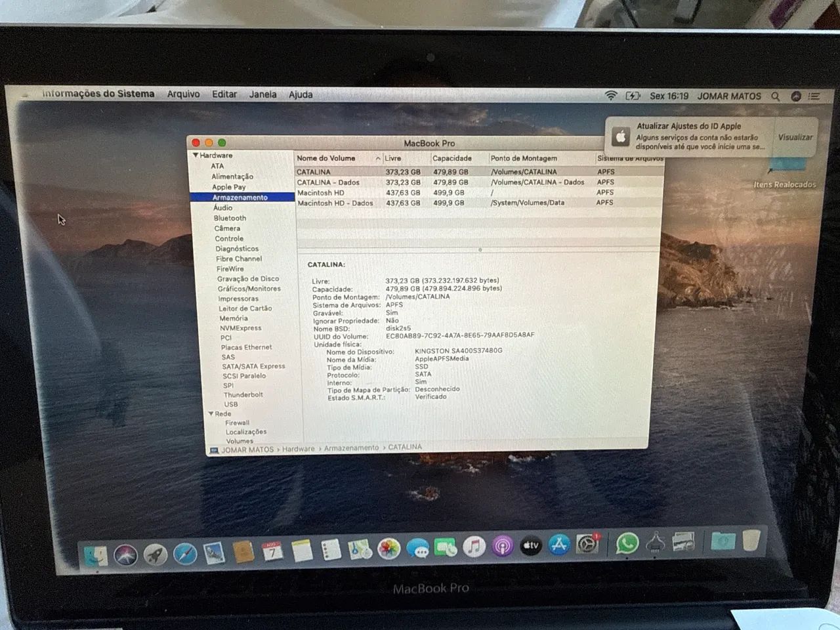Click battery charging icon in menu bar
Screen dimensions: 840x630
pos(633,96)
